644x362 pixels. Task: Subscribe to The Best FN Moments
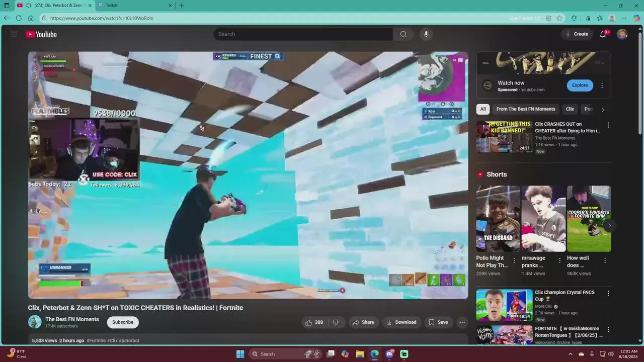tap(123, 322)
